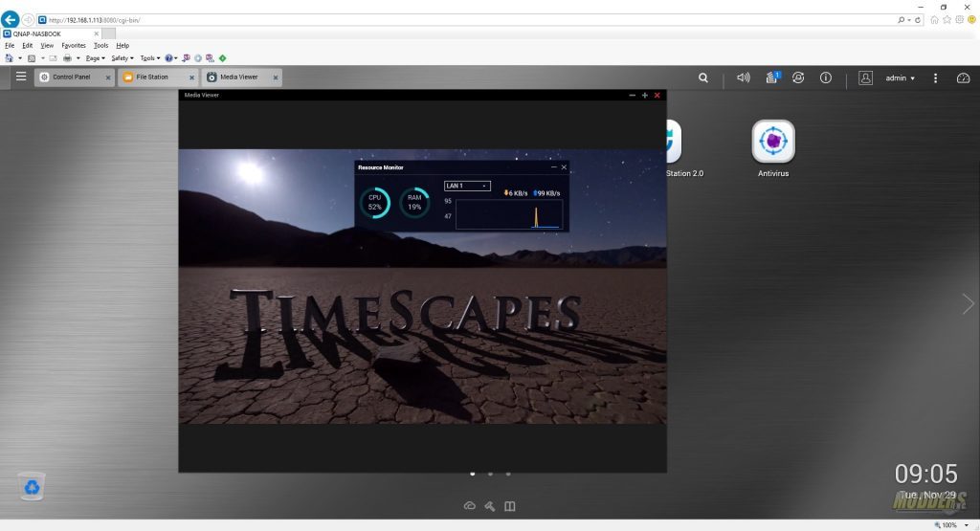Open the myQNAPcloud icon at bottom
The height and width of the screenshot is (531, 980).
(x=469, y=506)
